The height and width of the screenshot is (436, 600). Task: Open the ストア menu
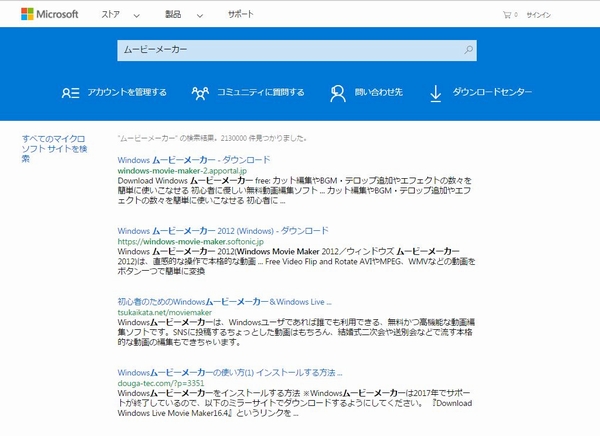point(111,15)
